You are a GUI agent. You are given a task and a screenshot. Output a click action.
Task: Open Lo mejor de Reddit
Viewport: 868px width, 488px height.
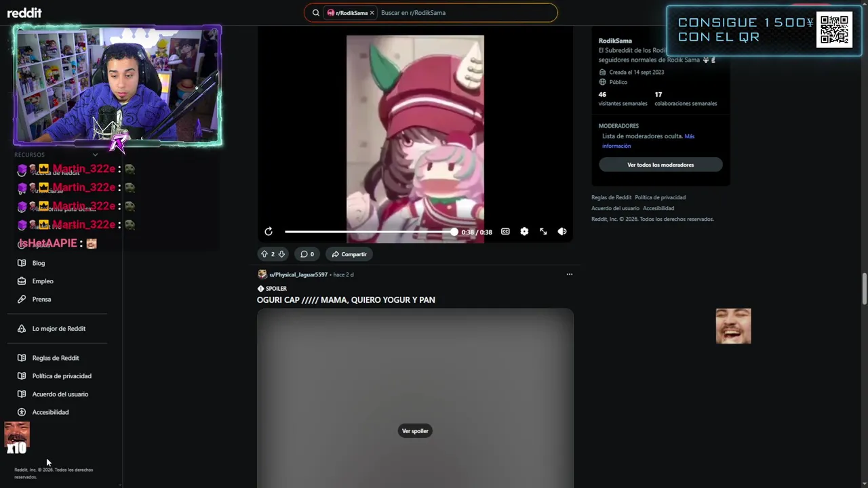pyautogui.click(x=59, y=329)
